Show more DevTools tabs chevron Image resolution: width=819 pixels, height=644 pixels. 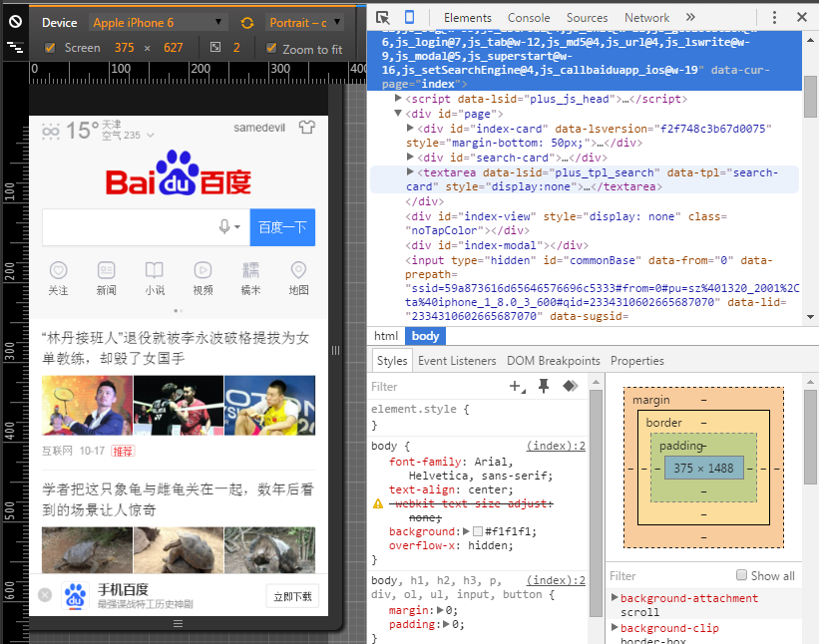click(690, 17)
